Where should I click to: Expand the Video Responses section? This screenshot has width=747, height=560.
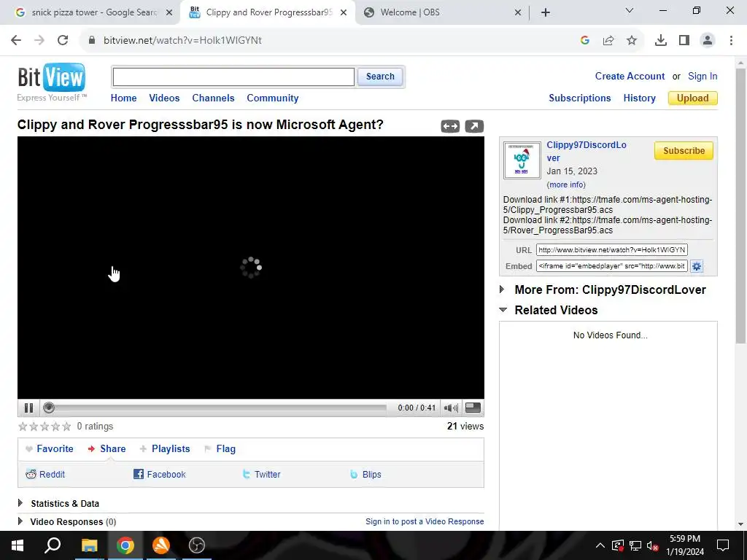pyautogui.click(x=67, y=521)
